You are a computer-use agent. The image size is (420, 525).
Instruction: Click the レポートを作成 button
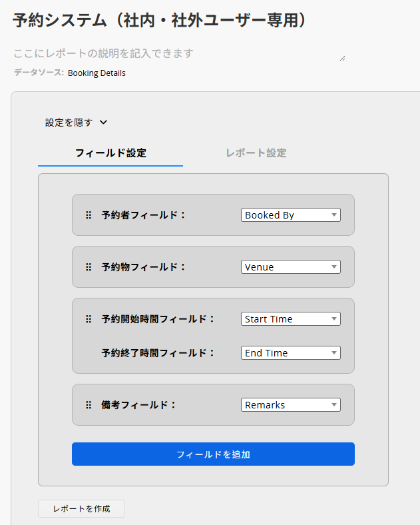click(x=81, y=508)
